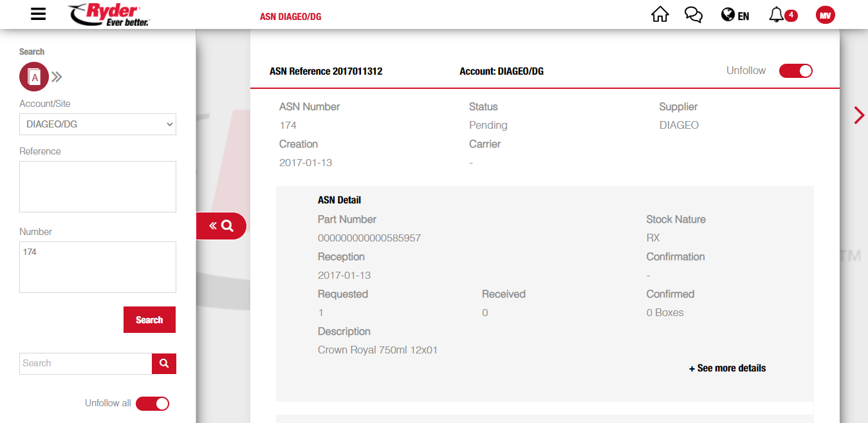Toggle the Unfollow switch for ASN 2017011312

pyautogui.click(x=795, y=71)
